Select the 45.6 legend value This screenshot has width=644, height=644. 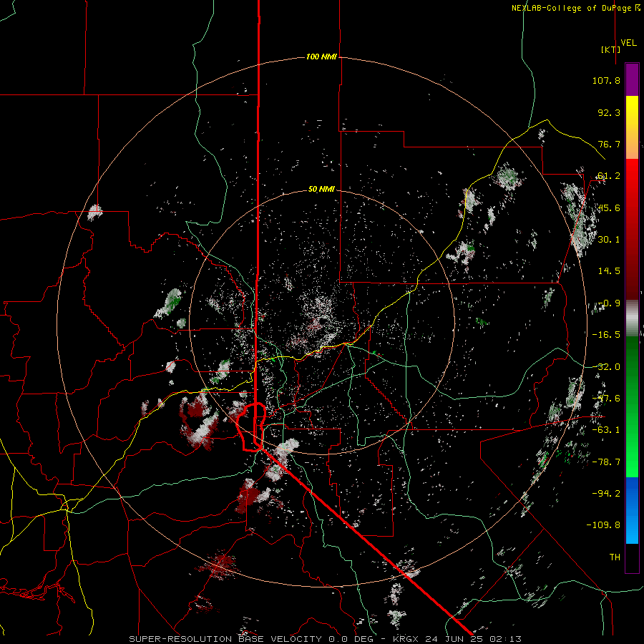609,208
